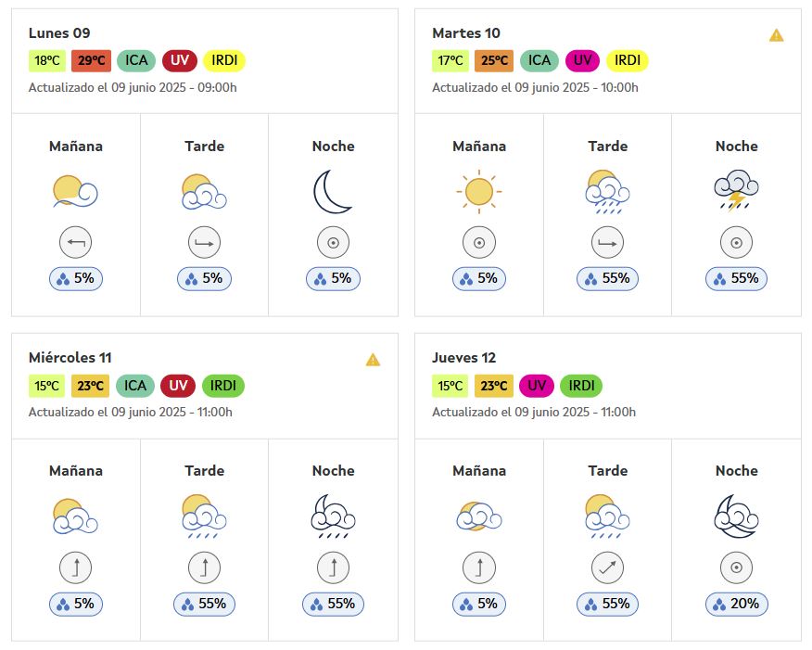The width and height of the screenshot is (812, 650).
Task: Click the Miércoles 11 Noche rainy night icon
Action: 333,516
